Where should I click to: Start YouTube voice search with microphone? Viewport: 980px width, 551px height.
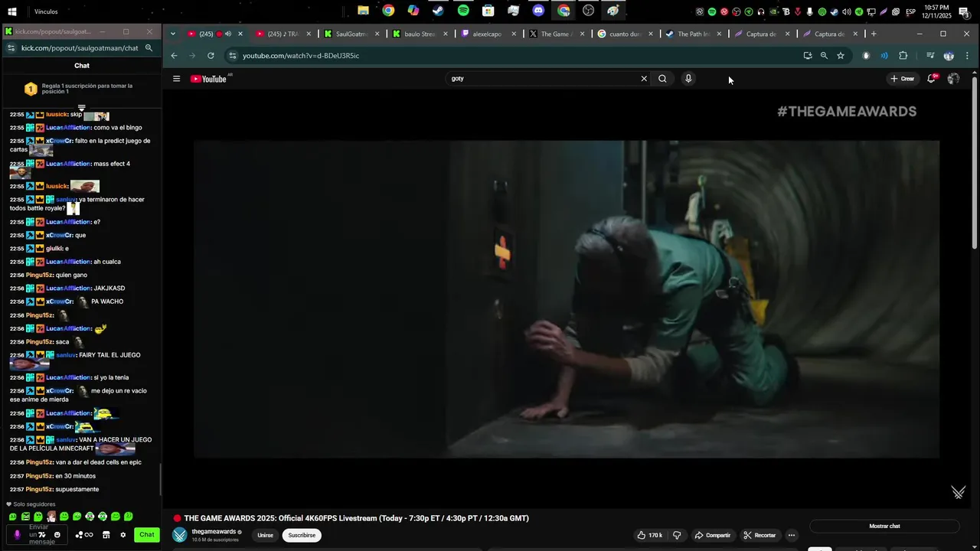pos(688,78)
